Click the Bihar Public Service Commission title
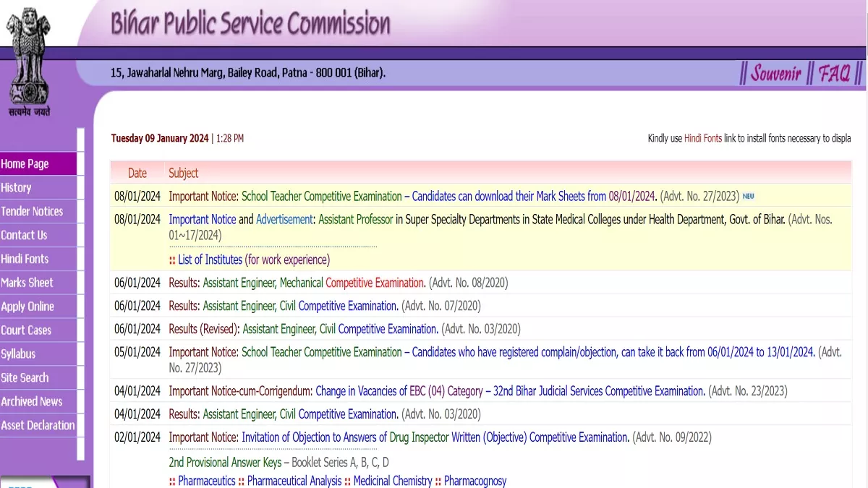Image resolution: width=868 pixels, height=488 pixels. (250, 23)
